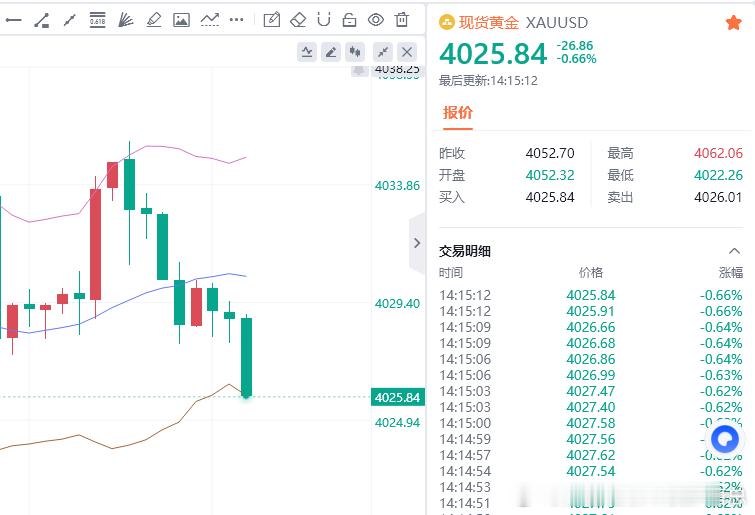Click the trade row priced 4027.62
The width and height of the screenshot is (755, 515).
click(x=591, y=455)
